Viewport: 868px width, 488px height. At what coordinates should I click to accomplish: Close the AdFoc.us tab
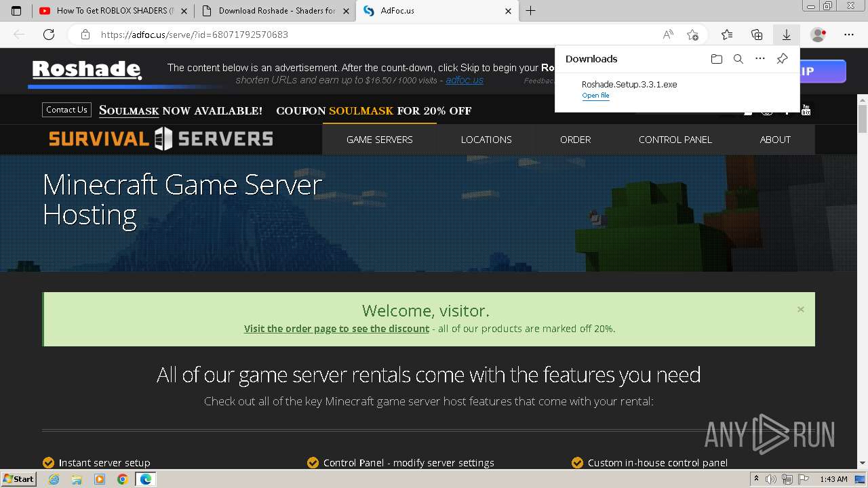[x=509, y=11]
